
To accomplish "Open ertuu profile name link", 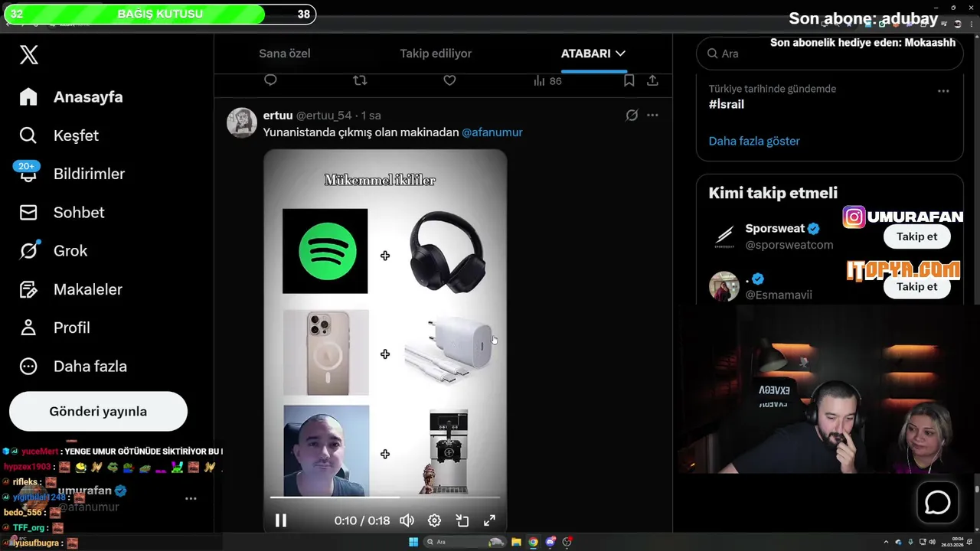I will 278,116.
